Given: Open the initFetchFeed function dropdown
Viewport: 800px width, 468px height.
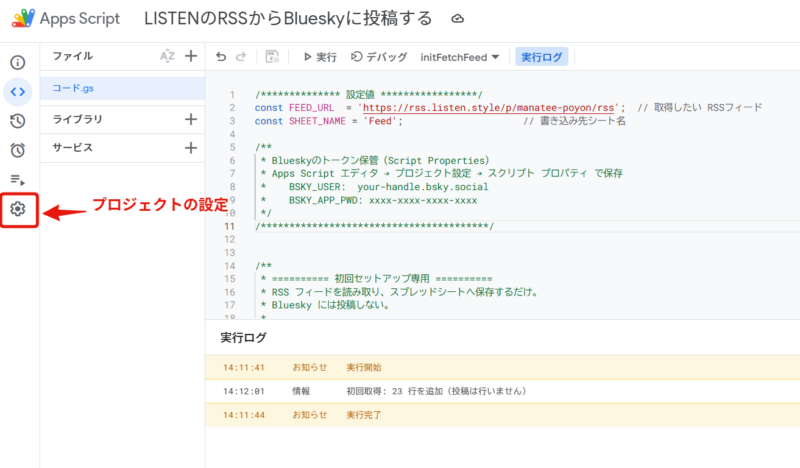Looking at the screenshot, I should tap(459, 57).
